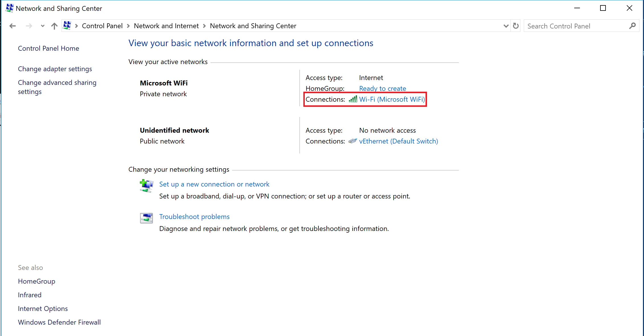Click the Ready to create HomeGroup link

pos(382,89)
